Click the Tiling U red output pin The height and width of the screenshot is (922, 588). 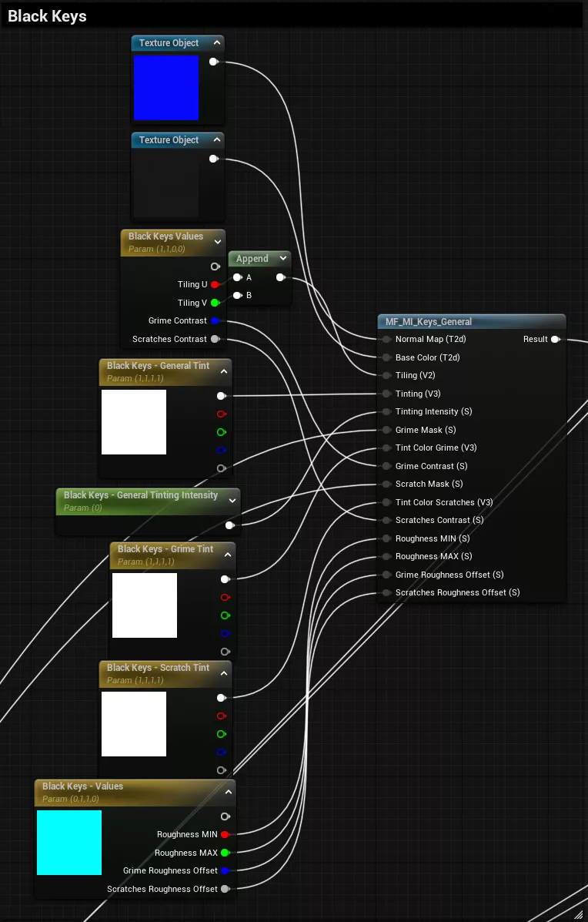click(215, 285)
